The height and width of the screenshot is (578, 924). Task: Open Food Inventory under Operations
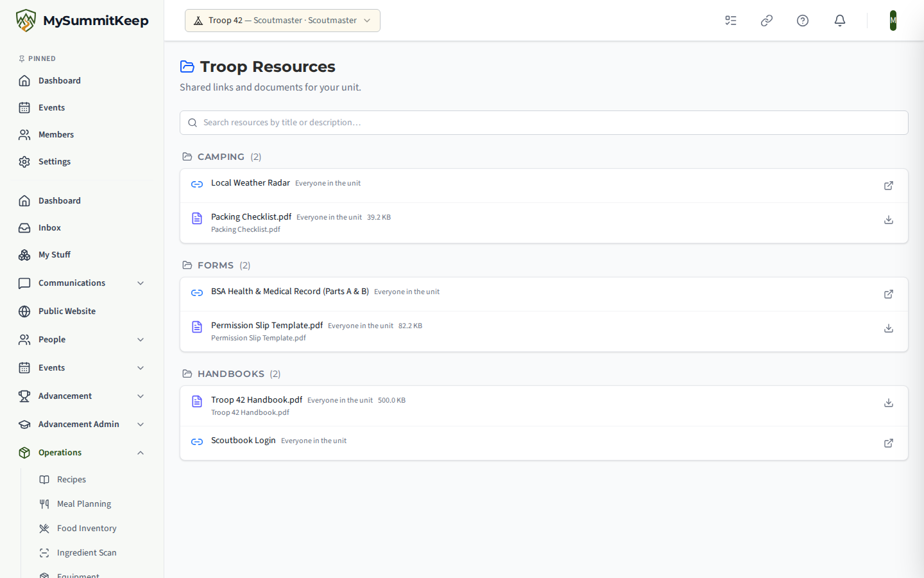(x=92, y=529)
